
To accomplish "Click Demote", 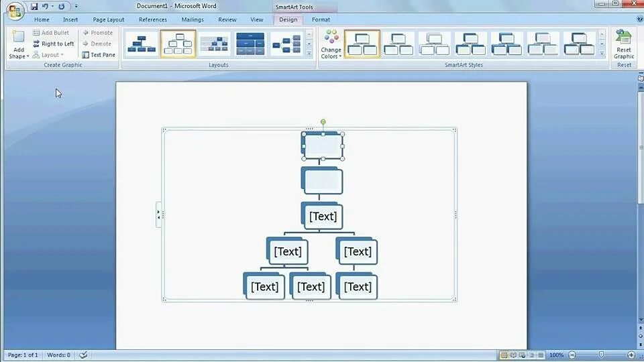I will [x=97, y=44].
